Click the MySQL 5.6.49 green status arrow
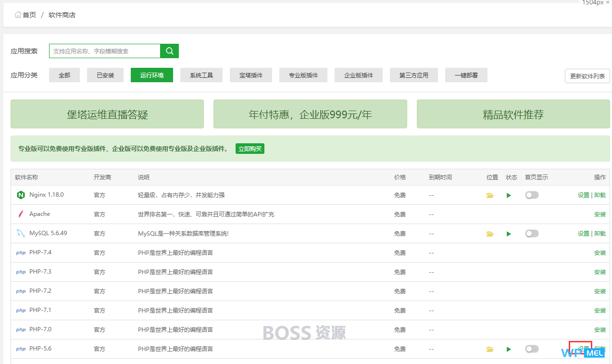Screen dimensions: 612x364 509,234
